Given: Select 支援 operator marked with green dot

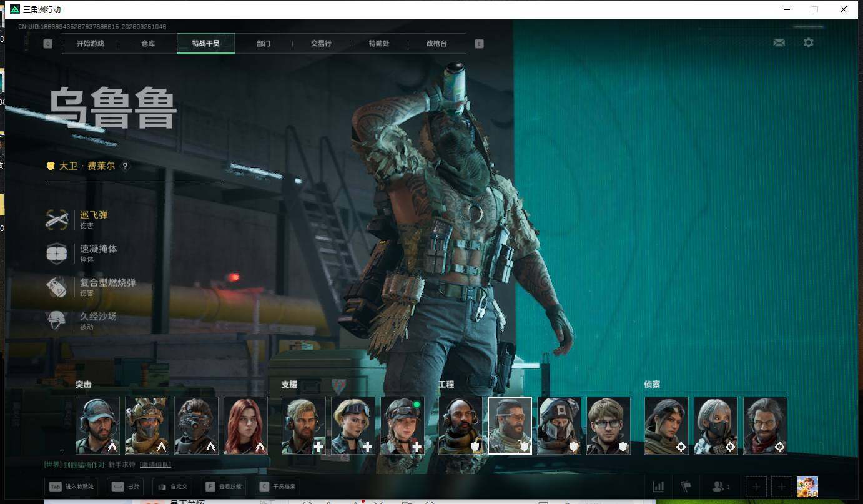Looking at the screenshot, I should pyautogui.click(x=402, y=425).
